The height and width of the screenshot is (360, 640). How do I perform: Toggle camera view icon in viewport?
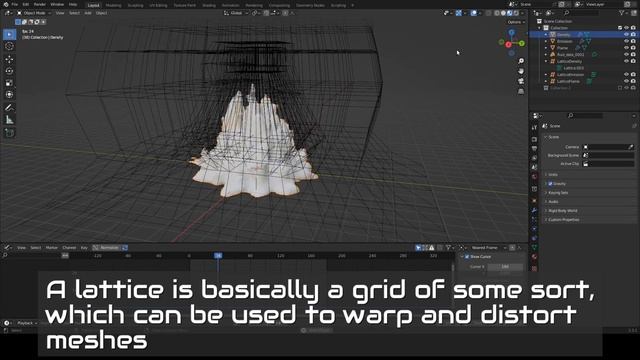[521, 81]
